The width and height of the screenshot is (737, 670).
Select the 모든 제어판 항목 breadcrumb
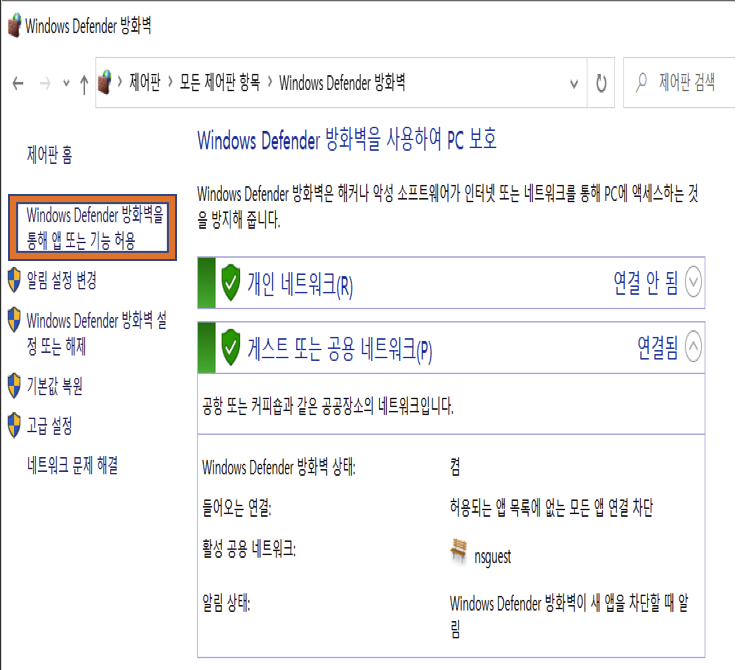(x=220, y=82)
